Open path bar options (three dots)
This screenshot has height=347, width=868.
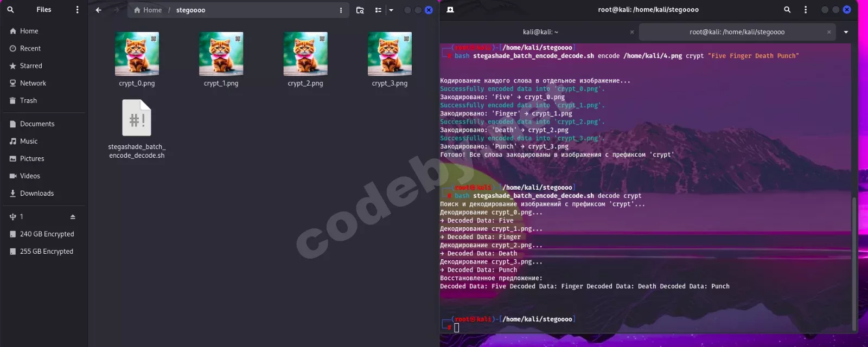[x=341, y=10]
